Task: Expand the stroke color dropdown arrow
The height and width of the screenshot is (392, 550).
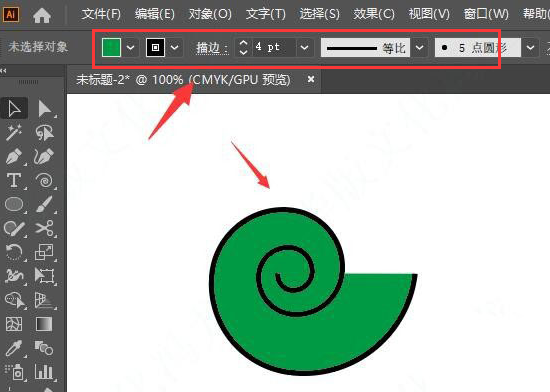Action: click(174, 47)
